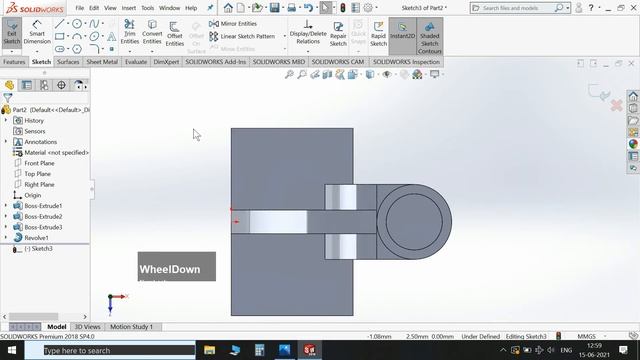Viewport: 640px width, 360px height.
Task: Expand the Annotations tree node
Action: pyautogui.click(x=6, y=142)
